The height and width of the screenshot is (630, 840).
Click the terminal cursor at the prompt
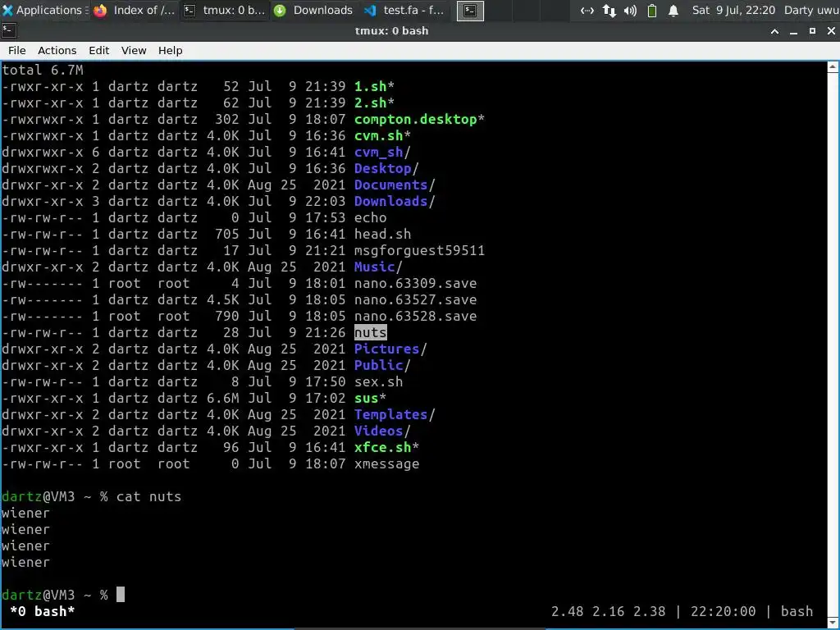(x=121, y=595)
